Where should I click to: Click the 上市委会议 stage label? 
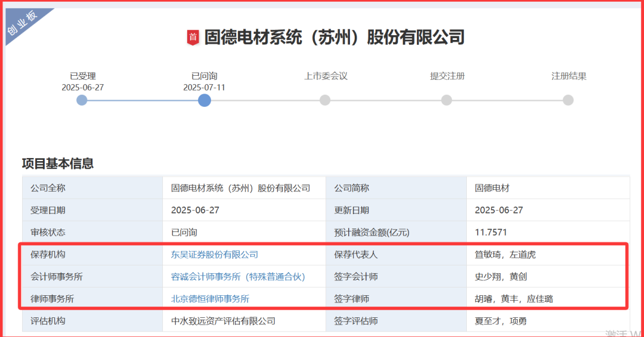pyautogui.click(x=326, y=76)
